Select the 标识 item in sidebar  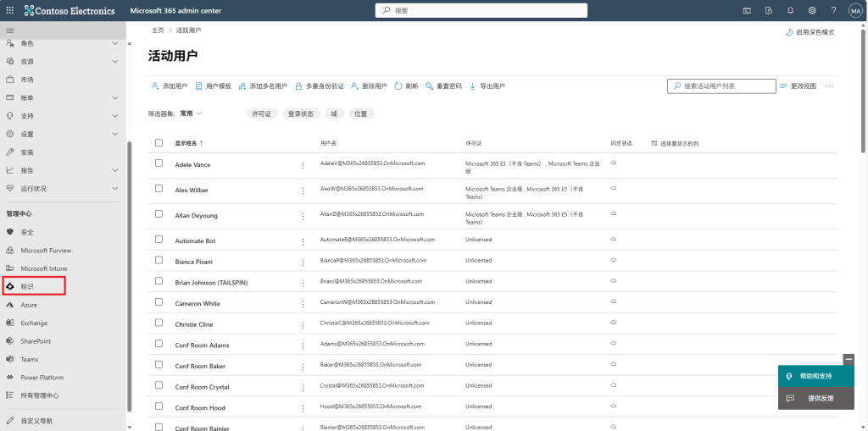point(27,286)
